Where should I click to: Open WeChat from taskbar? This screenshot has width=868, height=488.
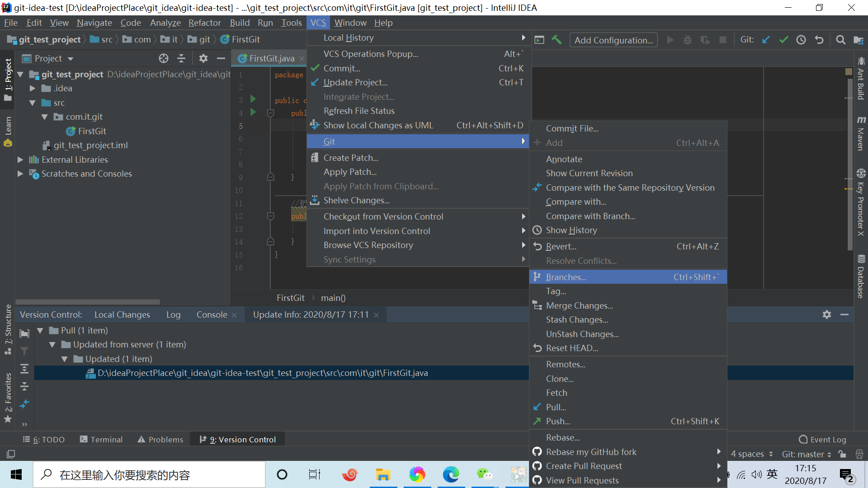[484, 475]
